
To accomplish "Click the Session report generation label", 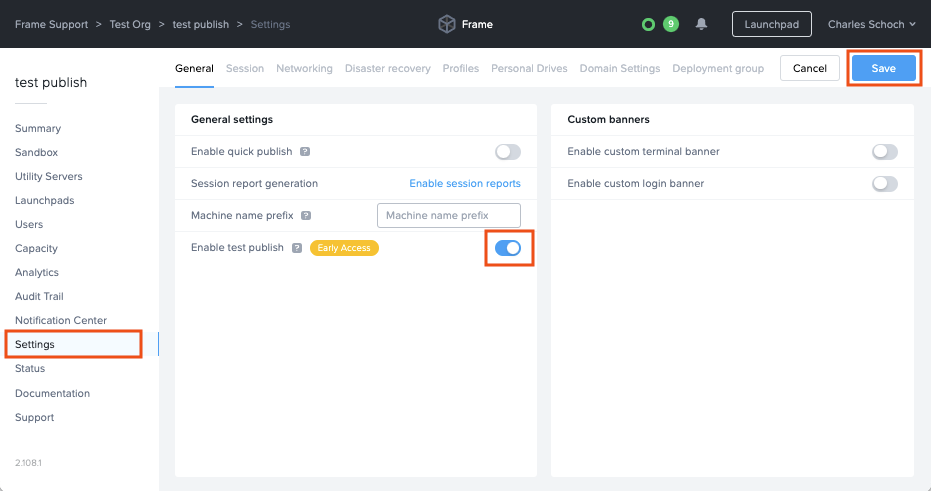I will [x=254, y=183].
